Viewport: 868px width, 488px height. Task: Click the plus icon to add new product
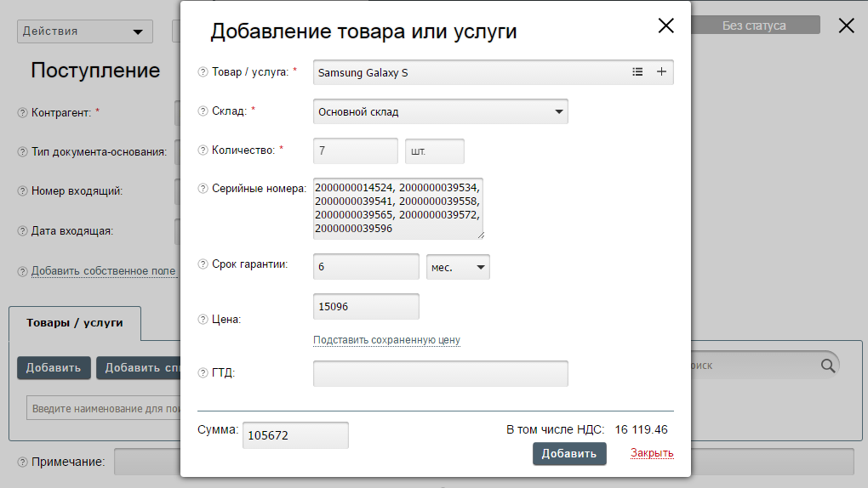click(661, 72)
